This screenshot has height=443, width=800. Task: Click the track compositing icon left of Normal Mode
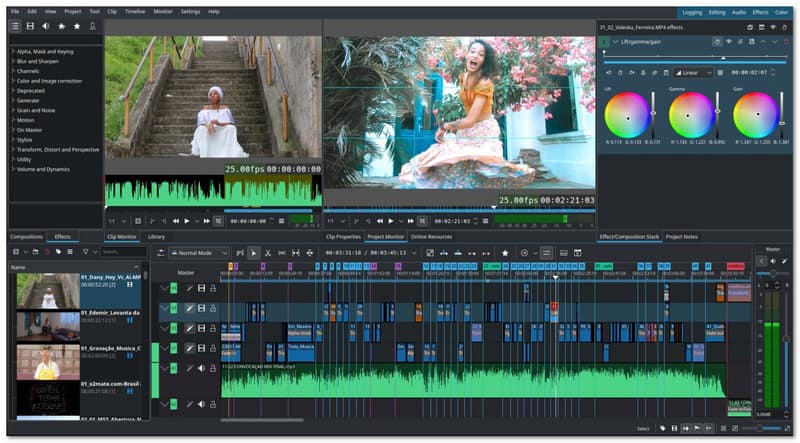pos(161,253)
